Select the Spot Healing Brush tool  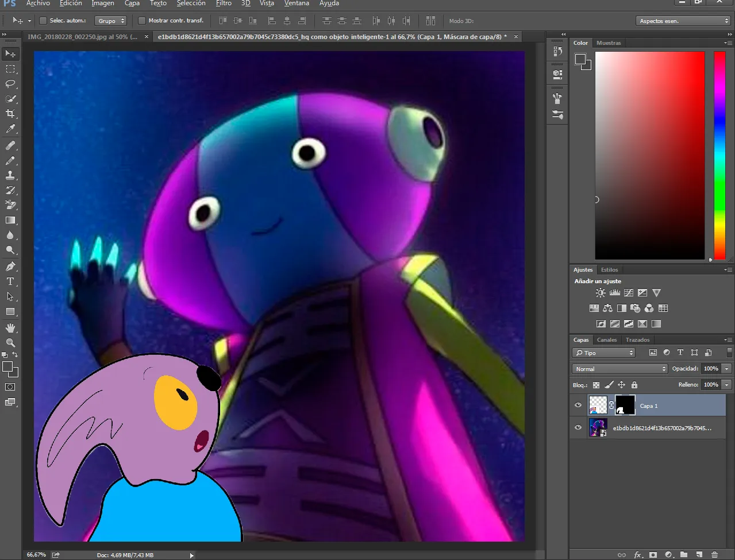tap(10, 146)
